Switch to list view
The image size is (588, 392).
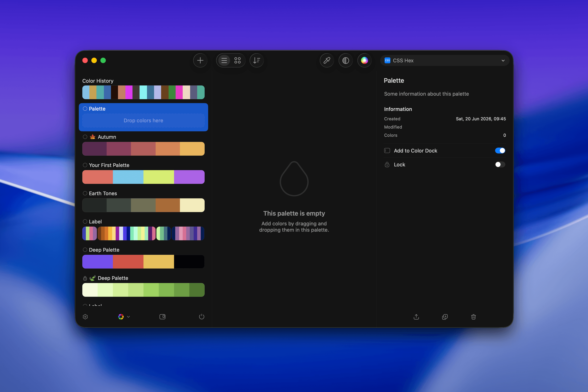[x=224, y=60]
